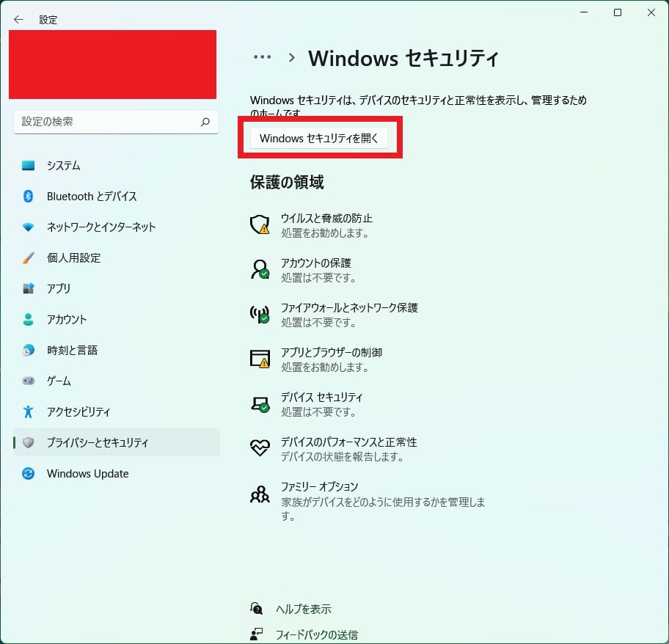Click the search magnifier icon
669x644 pixels.
[205, 122]
